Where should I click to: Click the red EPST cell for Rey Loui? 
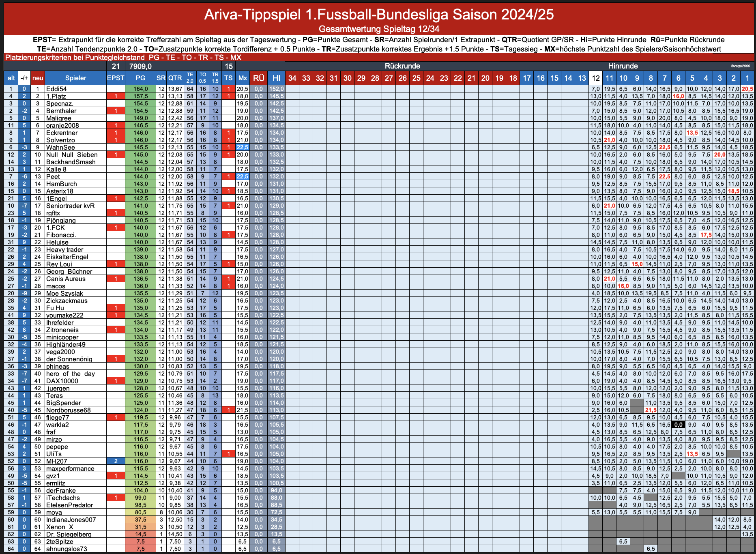tap(116, 264)
